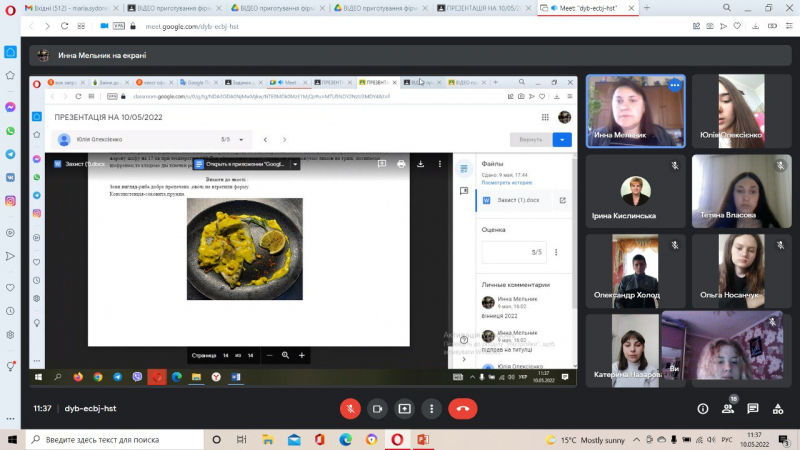Select Тетяна Власова video tile
This screenshot has height=450, width=800.
(741, 191)
